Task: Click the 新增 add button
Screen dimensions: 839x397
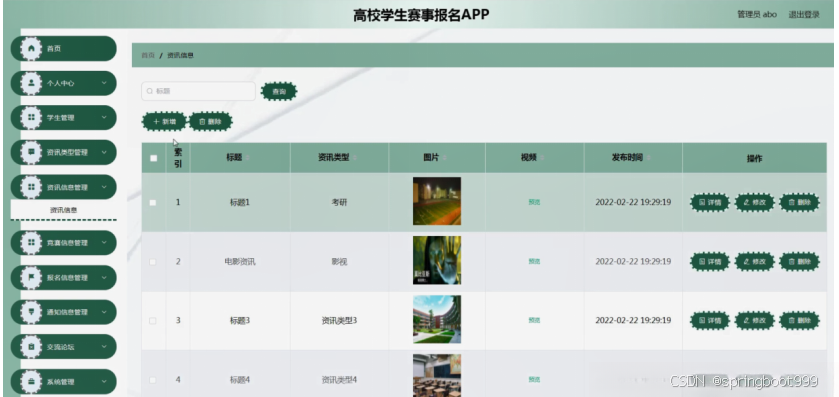Action: coord(164,121)
